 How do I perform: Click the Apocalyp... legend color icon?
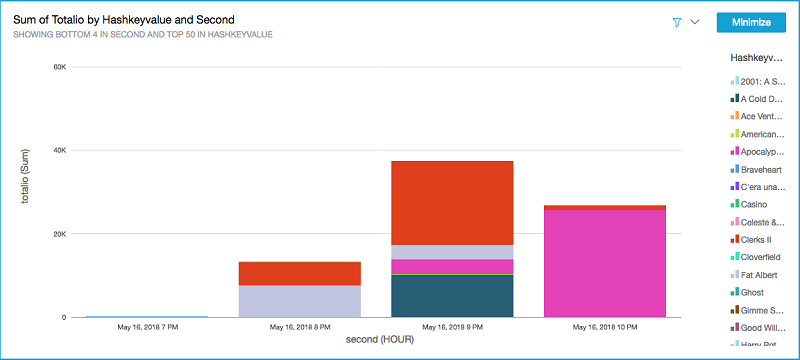point(735,151)
